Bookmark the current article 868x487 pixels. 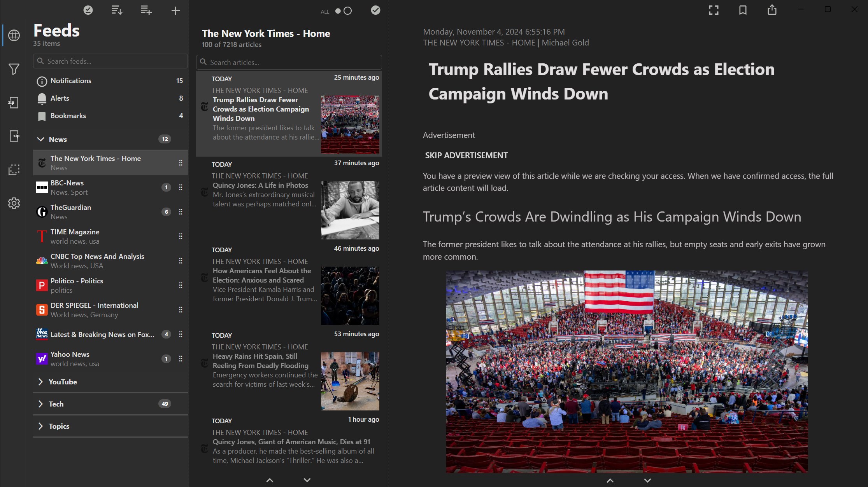pos(743,10)
